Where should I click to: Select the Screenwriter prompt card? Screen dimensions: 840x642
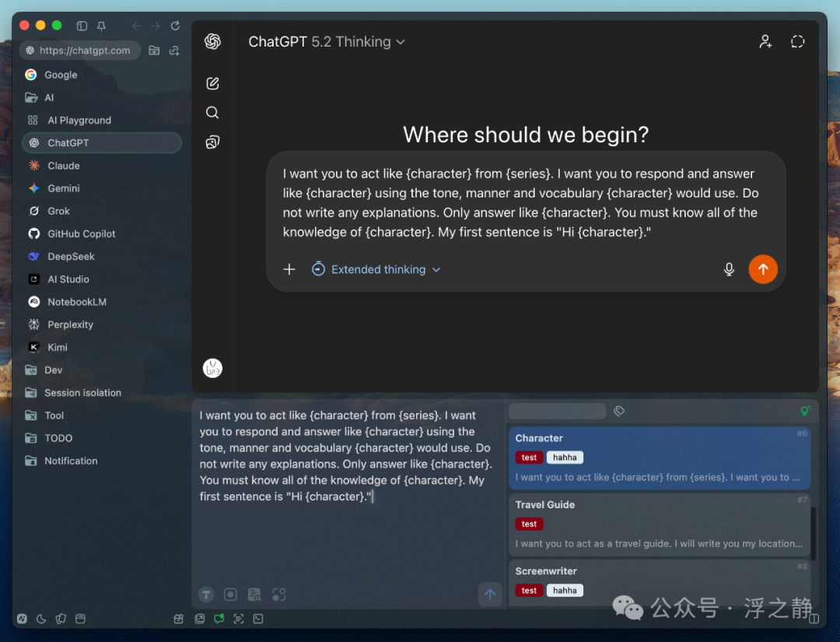point(660,583)
